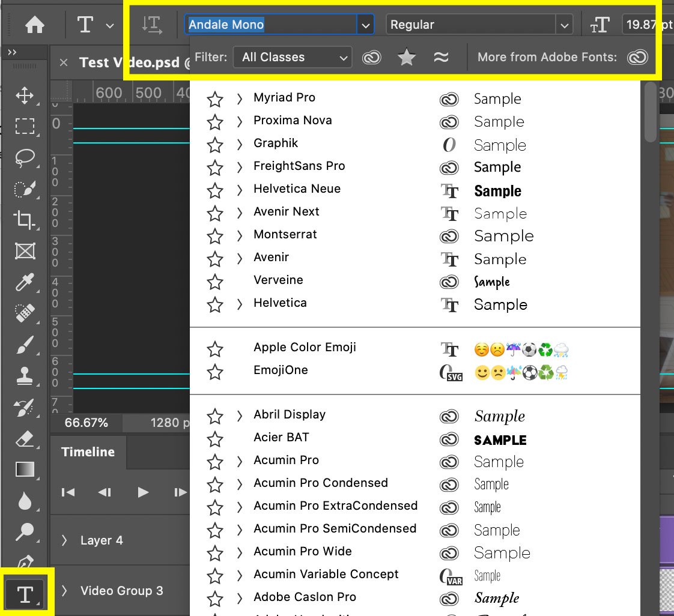Click the Photoshop Home icon
The height and width of the screenshot is (616, 674).
[x=34, y=25]
